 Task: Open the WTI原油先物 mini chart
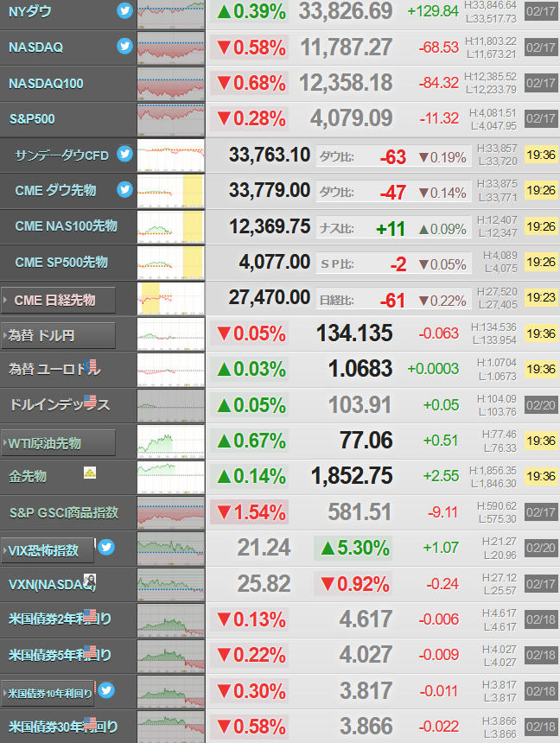(171, 441)
